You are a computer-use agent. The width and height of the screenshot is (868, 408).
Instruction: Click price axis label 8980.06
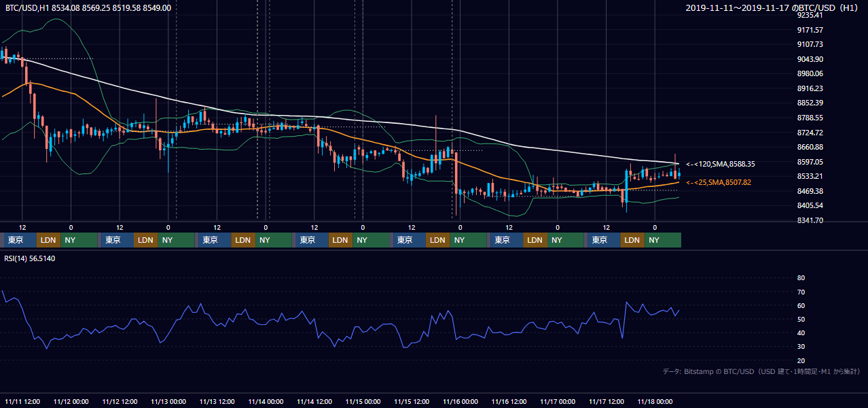point(810,73)
